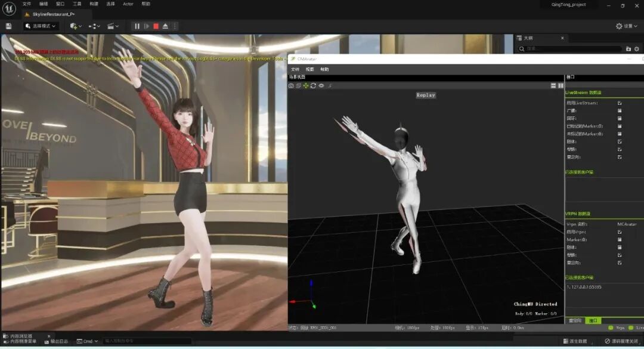The width and height of the screenshot is (644, 349).
Task: Click the horizontal split layout icon
Action: pos(553,85)
